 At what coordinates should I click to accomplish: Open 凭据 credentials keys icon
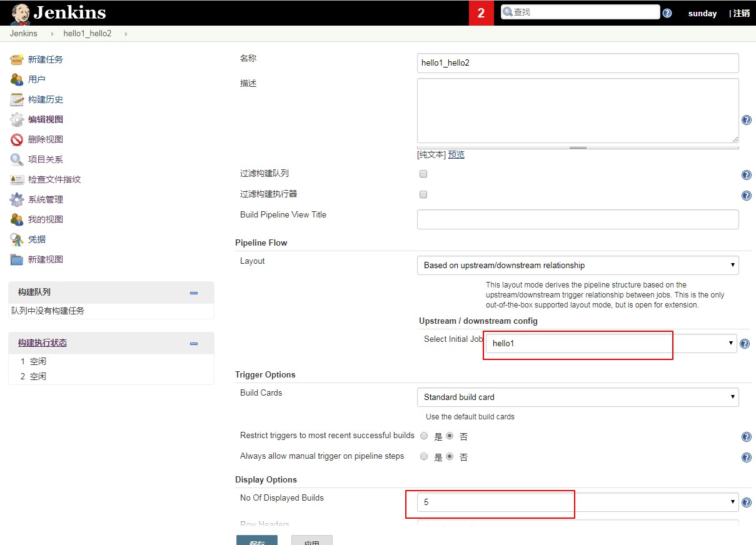17,239
